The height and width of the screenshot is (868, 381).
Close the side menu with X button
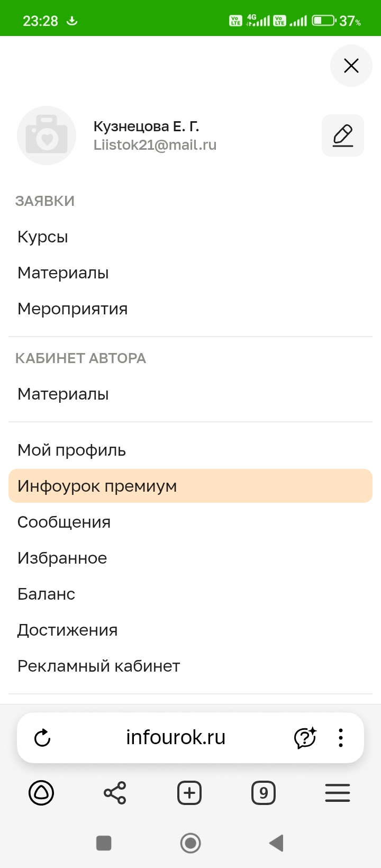click(351, 66)
